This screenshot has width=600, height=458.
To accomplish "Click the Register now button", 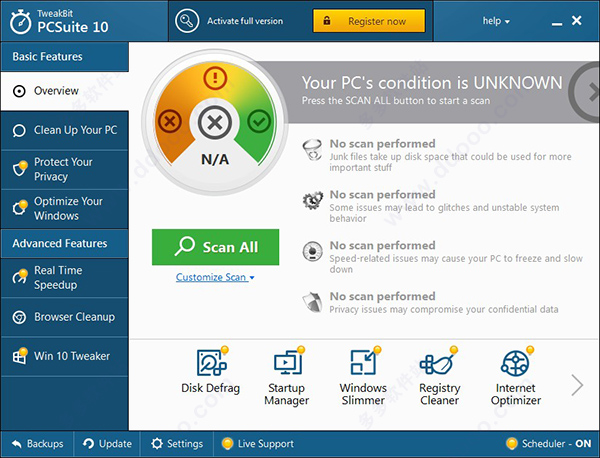I will coord(369,21).
